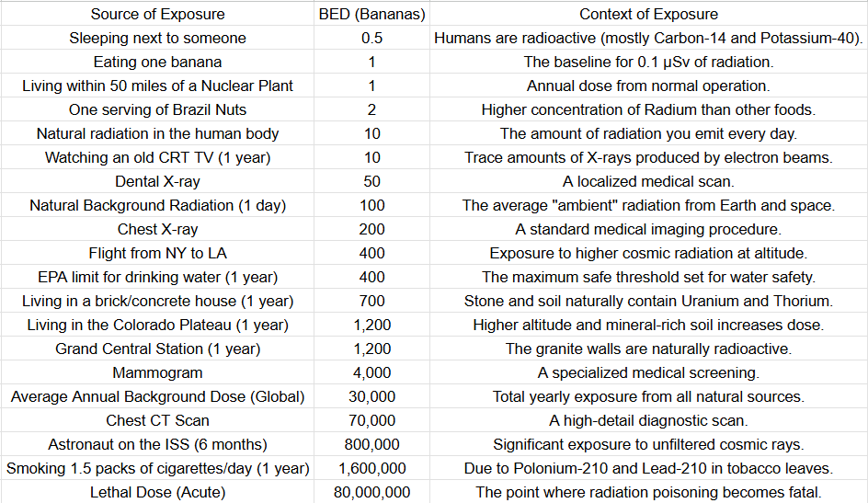Select the BED value 70,000
Viewport: 868px width, 503px height.
coord(372,420)
